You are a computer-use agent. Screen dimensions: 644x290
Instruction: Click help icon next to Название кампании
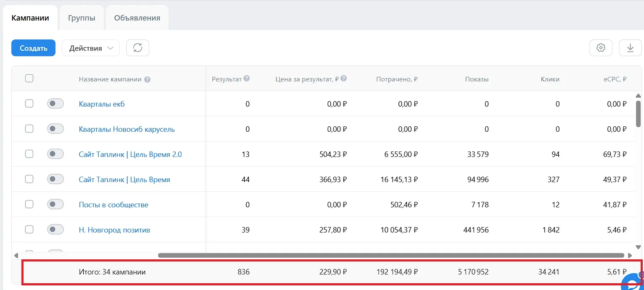(147, 79)
